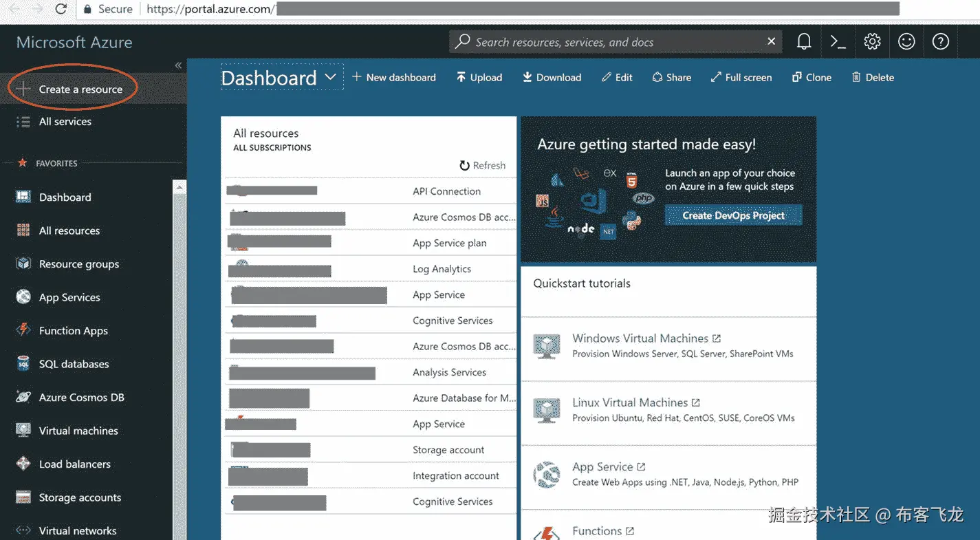Click the feedback smiley icon

tap(906, 42)
